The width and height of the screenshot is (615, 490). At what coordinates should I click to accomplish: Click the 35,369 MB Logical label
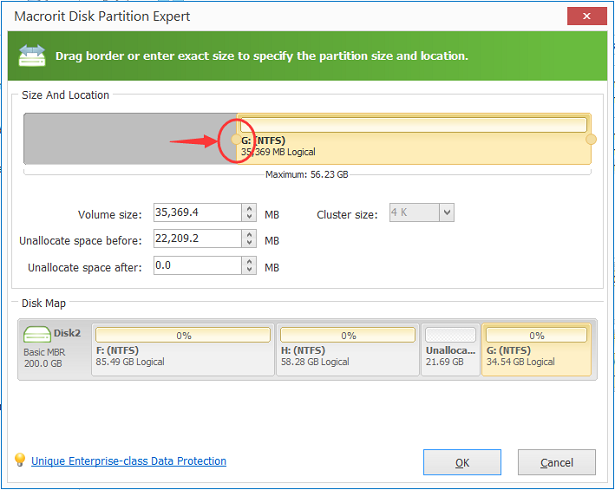point(278,152)
